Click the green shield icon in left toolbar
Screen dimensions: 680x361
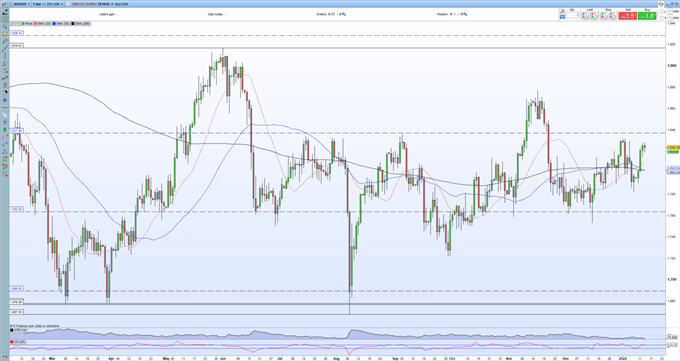point(5,129)
